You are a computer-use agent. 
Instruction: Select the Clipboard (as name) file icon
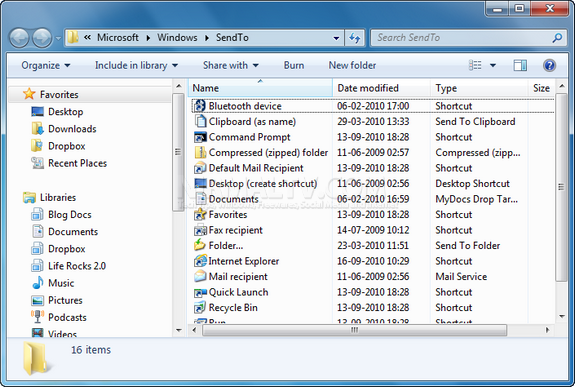point(200,121)
